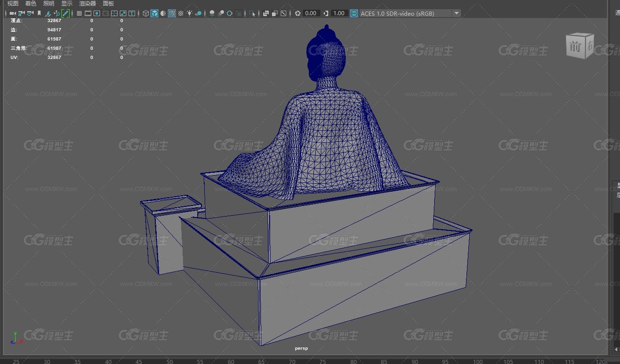Toggle the X-Ray display icon

(266, 13)
